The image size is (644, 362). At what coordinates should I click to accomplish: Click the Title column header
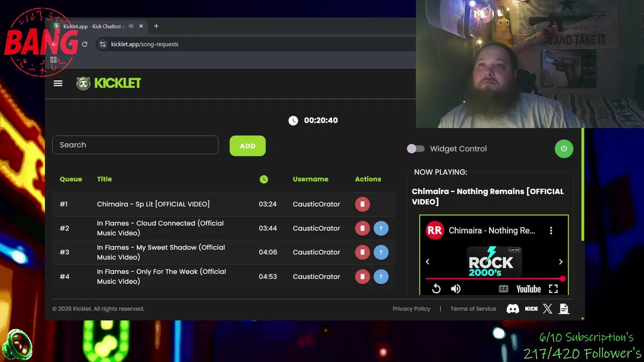tap(105, 179)
